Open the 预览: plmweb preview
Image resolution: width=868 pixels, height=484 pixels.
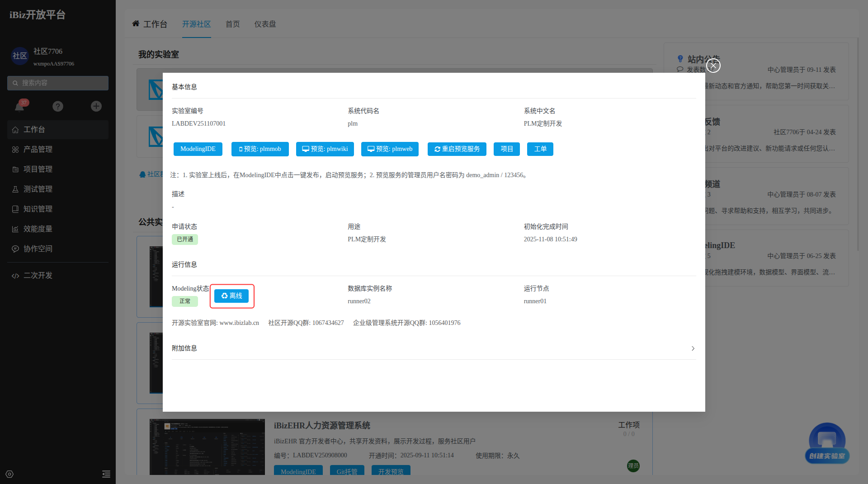(390, 149)
